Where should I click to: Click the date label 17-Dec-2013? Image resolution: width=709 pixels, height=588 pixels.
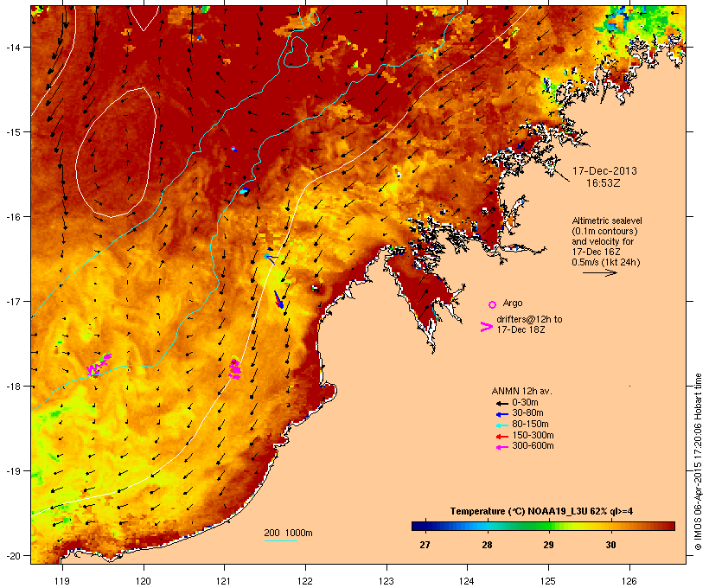pyautogui.click(x=604, y=171)
